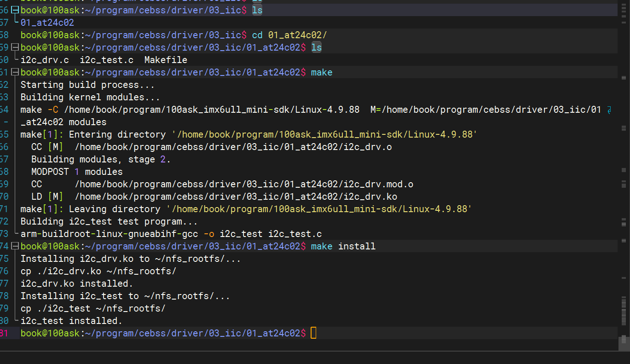Click 'Building modules, stage 2.' line
The height and width of the screenshot is (364, 630).
(101, 159)
